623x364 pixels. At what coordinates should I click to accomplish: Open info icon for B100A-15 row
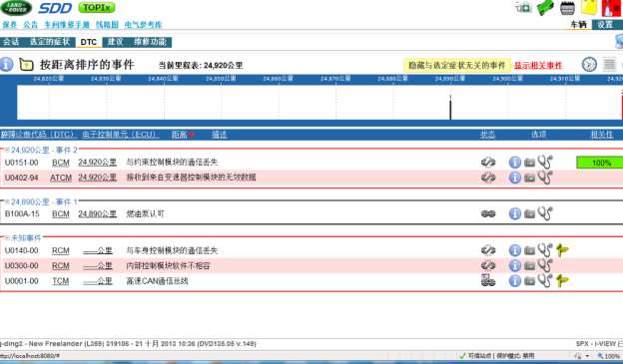pos(515,214)
